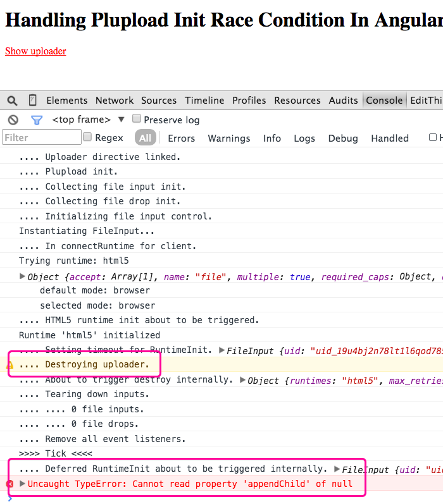Image resolution: width=443 pixels, height=504 pixels.
Task: Open the Elements tab
Action: point(67,101)
